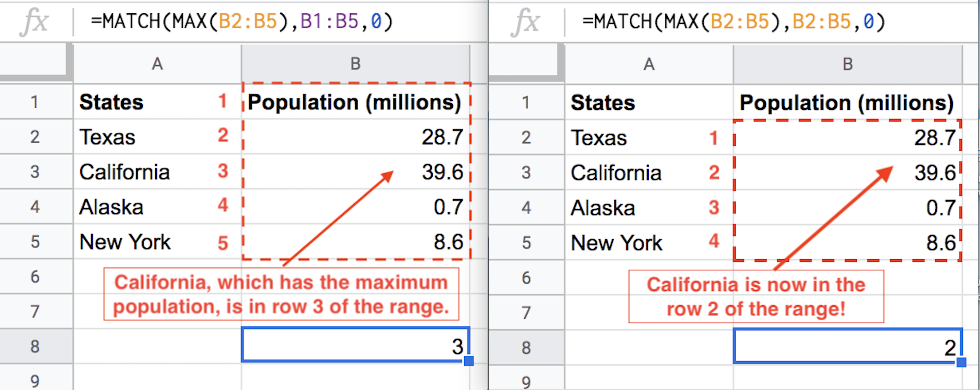Select column A header in the right spreadsheet

click(x=649, y=64)
